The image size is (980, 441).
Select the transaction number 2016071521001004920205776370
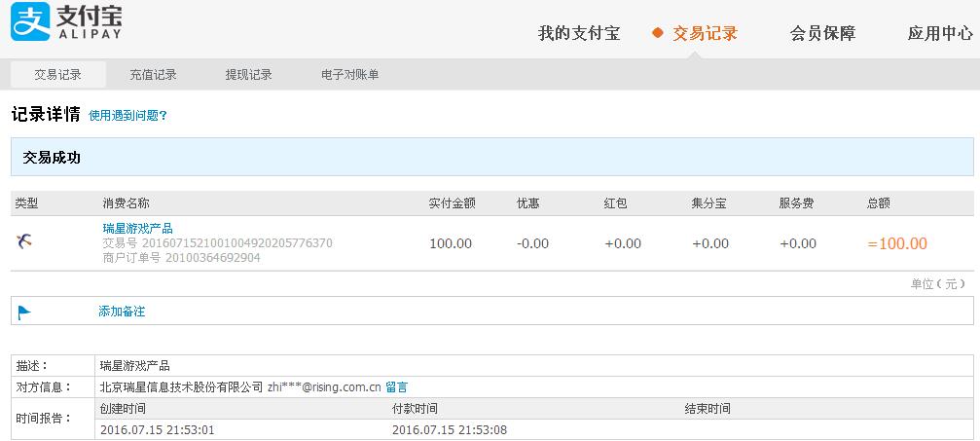pyautogui.click(x=237, y=242)
